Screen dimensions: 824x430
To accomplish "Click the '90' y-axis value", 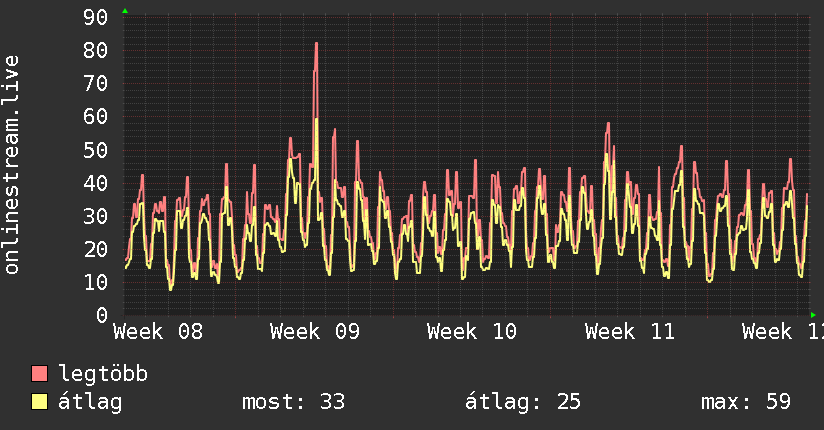I will 95,17.
